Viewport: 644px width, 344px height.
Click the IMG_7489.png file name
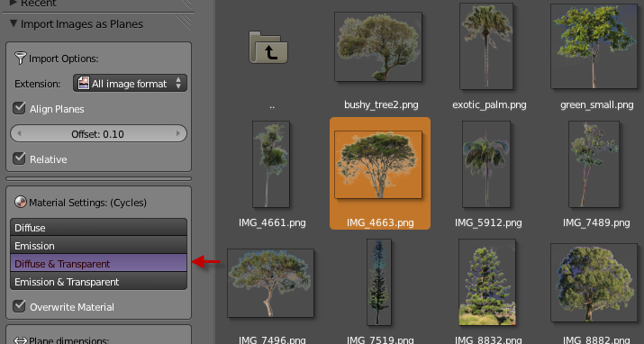click(x=596, y=222)
